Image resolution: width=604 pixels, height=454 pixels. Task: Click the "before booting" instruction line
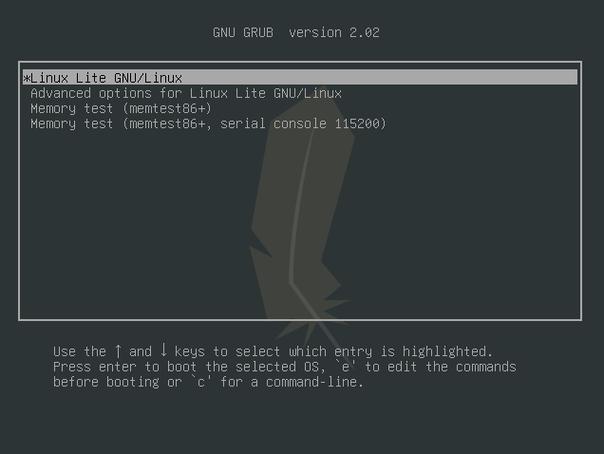pos(208,382)
